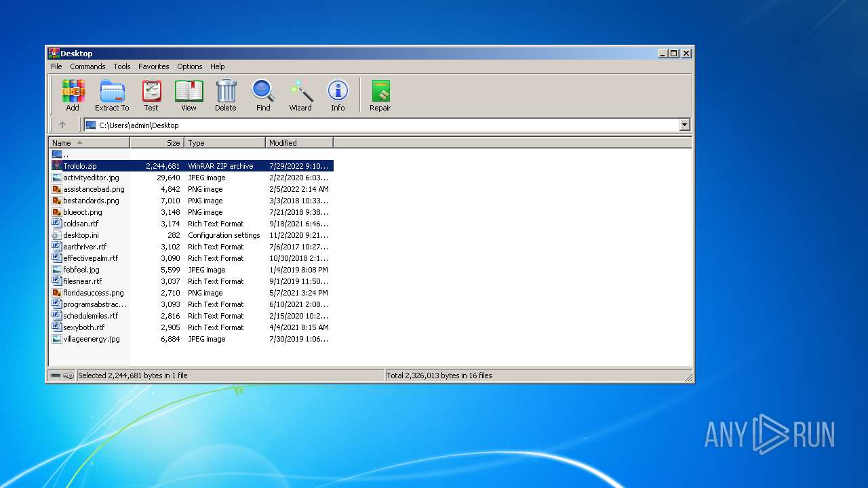Click the desktop.ini gear file icon

tap(57, 235)
